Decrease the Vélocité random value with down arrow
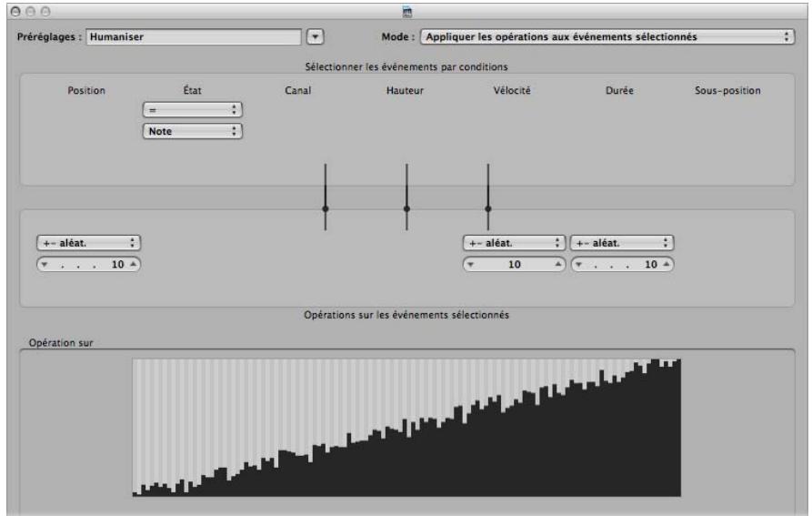812x516 pixels. [470, 264]
